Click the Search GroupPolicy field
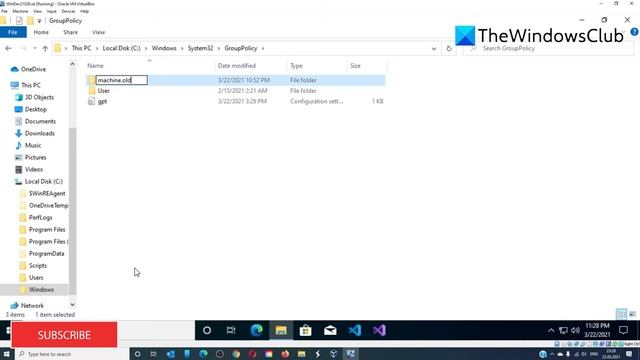 click(x=547, y=49)
